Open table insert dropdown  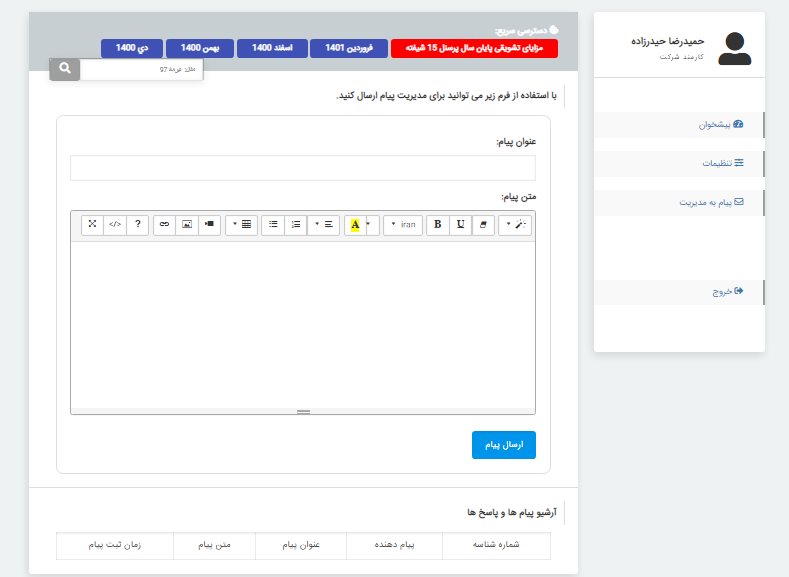point(242,224)
